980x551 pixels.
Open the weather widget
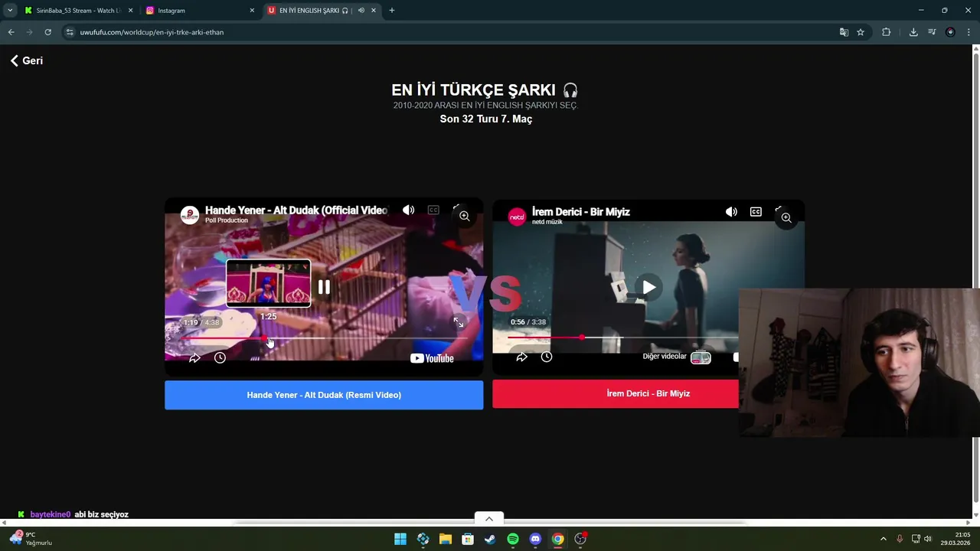point(31,539)
